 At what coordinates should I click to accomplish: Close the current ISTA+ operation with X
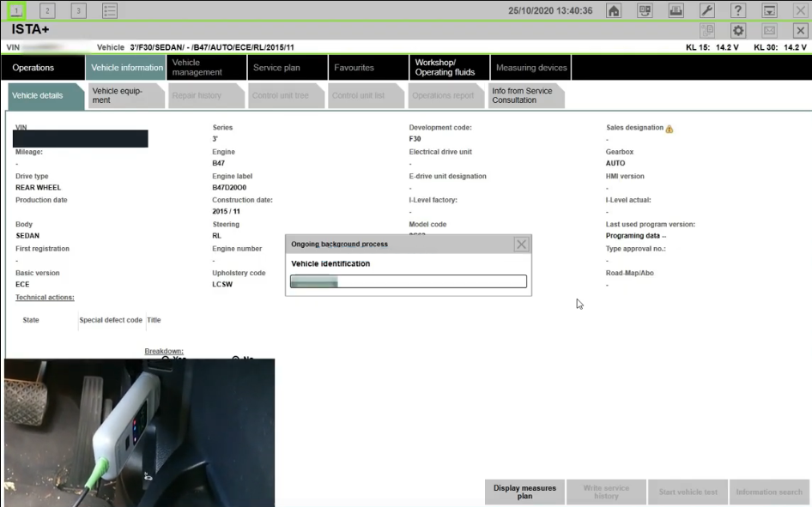pyautogui.click(x=800, y=31)
